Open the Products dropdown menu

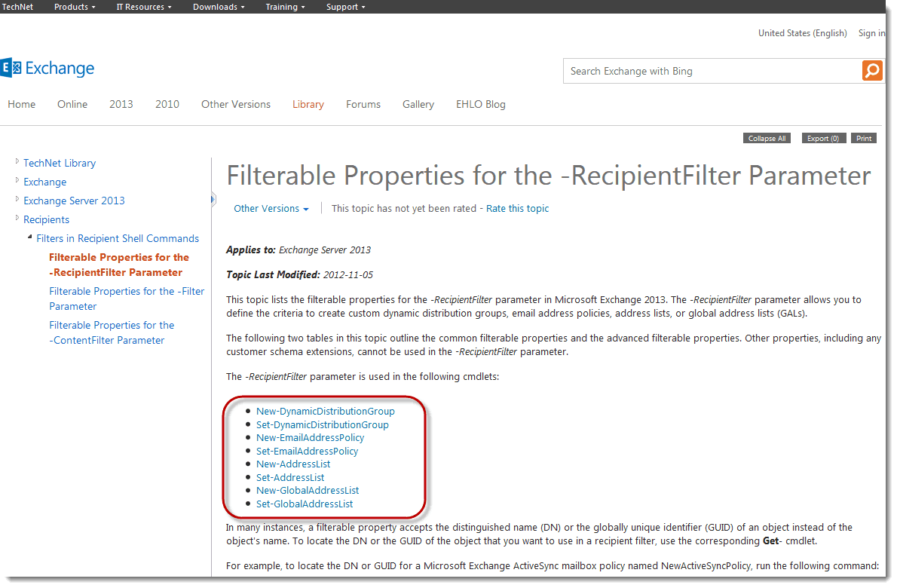pos(75,7)
